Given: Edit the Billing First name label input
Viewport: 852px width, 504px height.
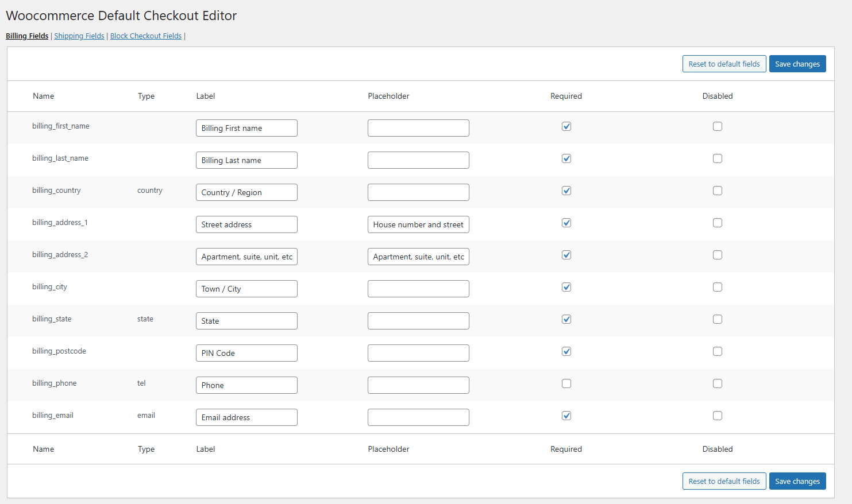Looking at the screenshot, I should tap(246, 128).
